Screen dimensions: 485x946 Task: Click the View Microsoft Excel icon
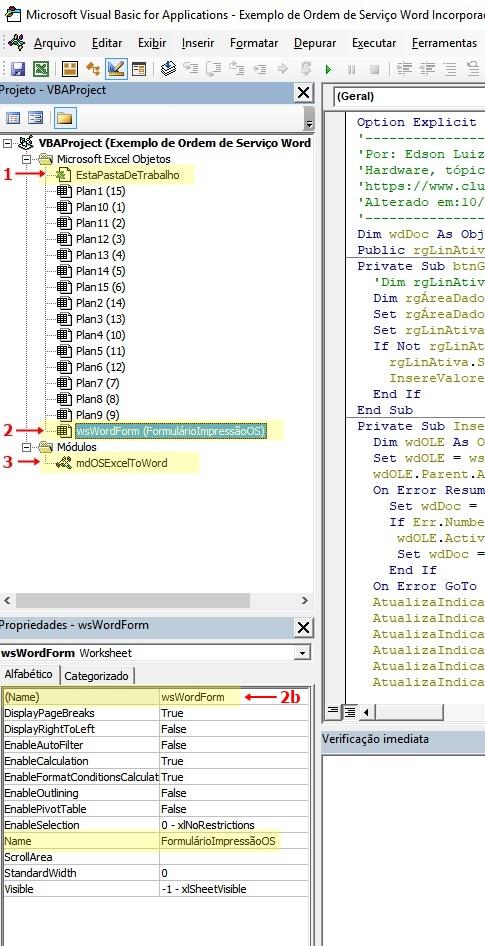[x=41, y=69]
